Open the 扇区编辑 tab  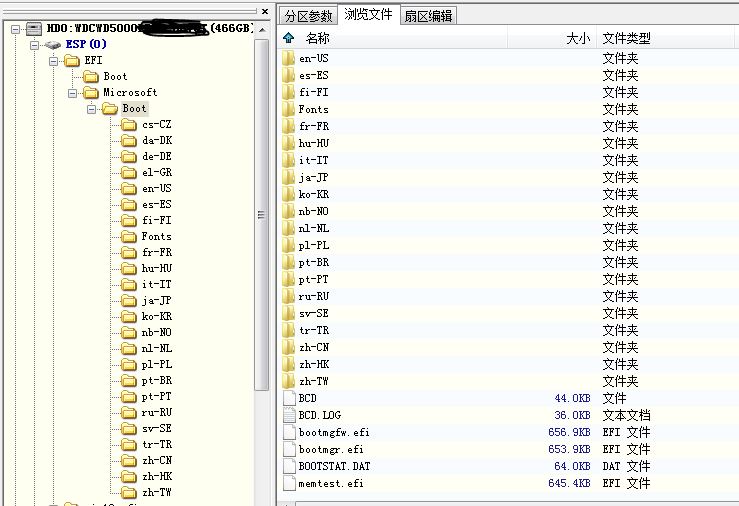[x=428, y=16]
